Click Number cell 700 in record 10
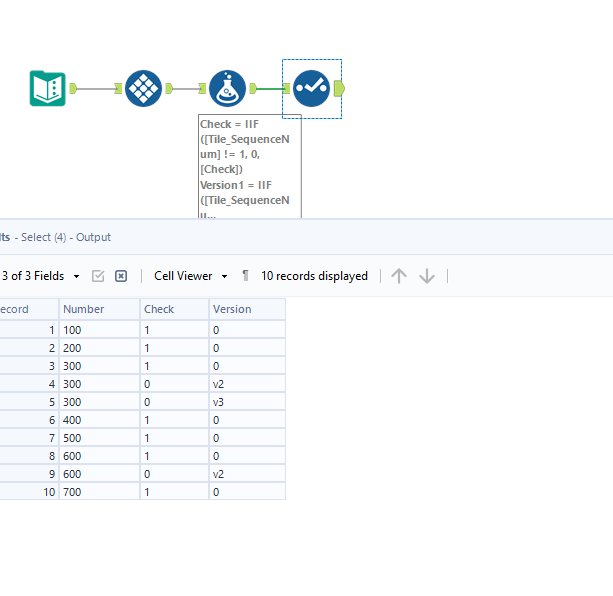The image size is (613, 596). click(x=99, y=492)
